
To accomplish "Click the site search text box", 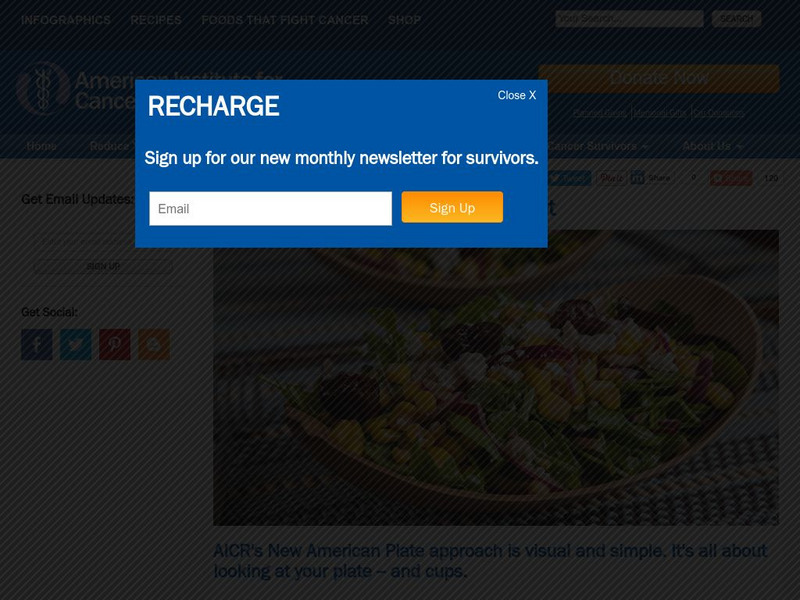I will (630, 19).
